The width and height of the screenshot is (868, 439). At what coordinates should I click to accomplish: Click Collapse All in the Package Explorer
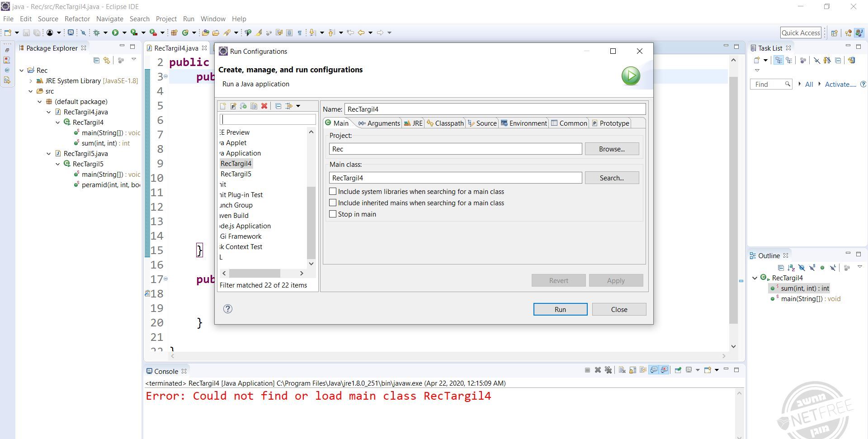click(x=96, y=60)
